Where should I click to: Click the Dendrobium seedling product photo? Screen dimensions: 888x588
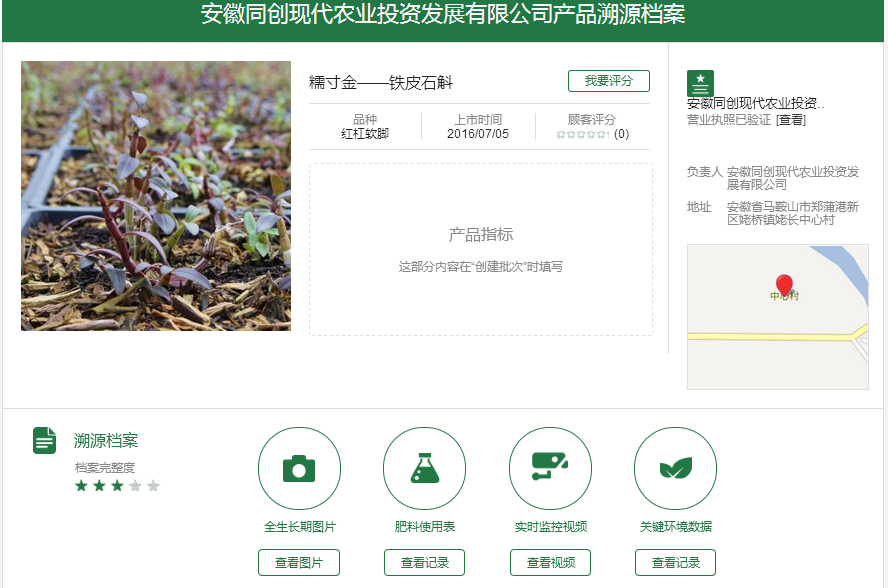click(x=156, y=196)
